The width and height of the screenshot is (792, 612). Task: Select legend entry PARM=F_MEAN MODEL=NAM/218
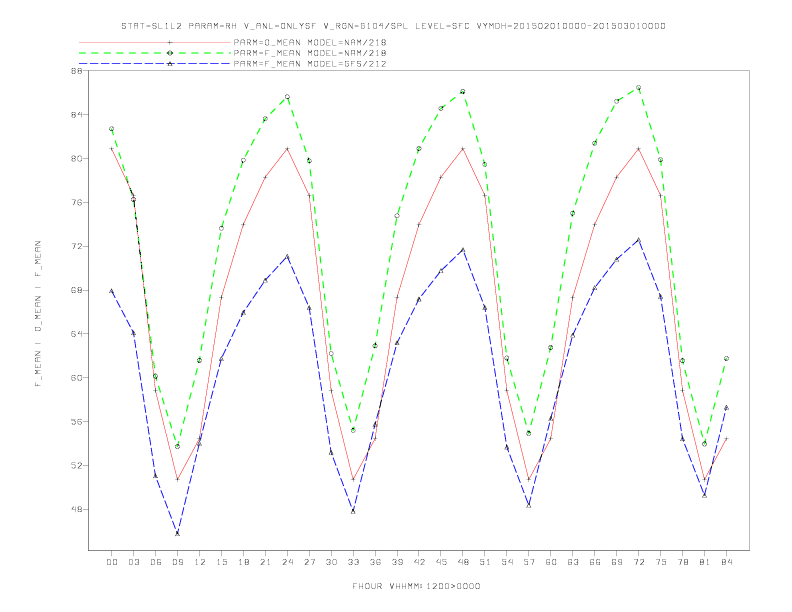point(310,53)
